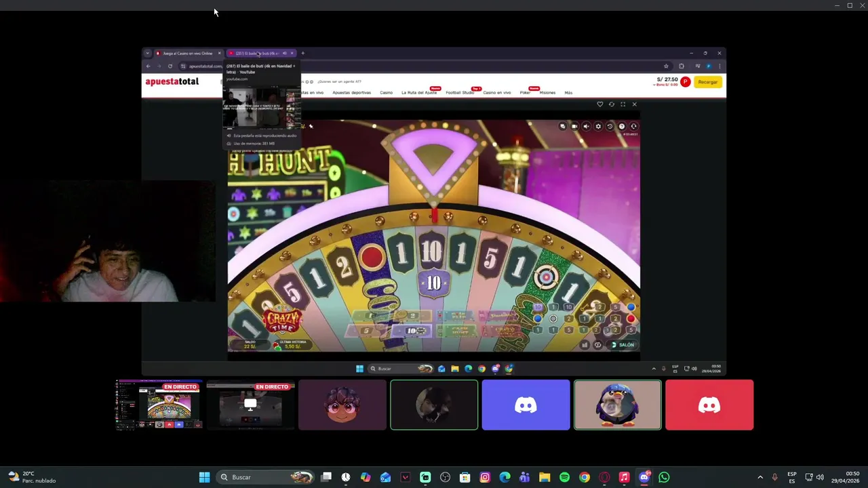
Task: Show hidden system tray icons chevron
Action: [760, 477]
